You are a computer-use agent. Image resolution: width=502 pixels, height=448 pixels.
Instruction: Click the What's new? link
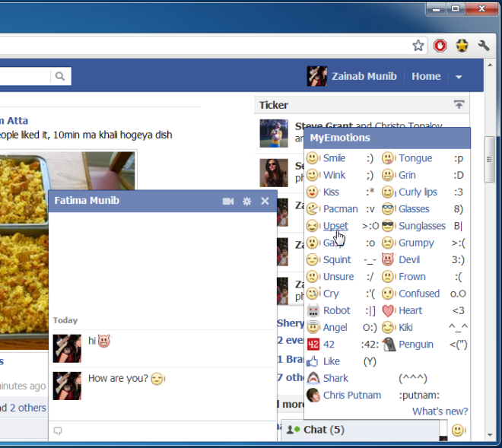(440, 411)
